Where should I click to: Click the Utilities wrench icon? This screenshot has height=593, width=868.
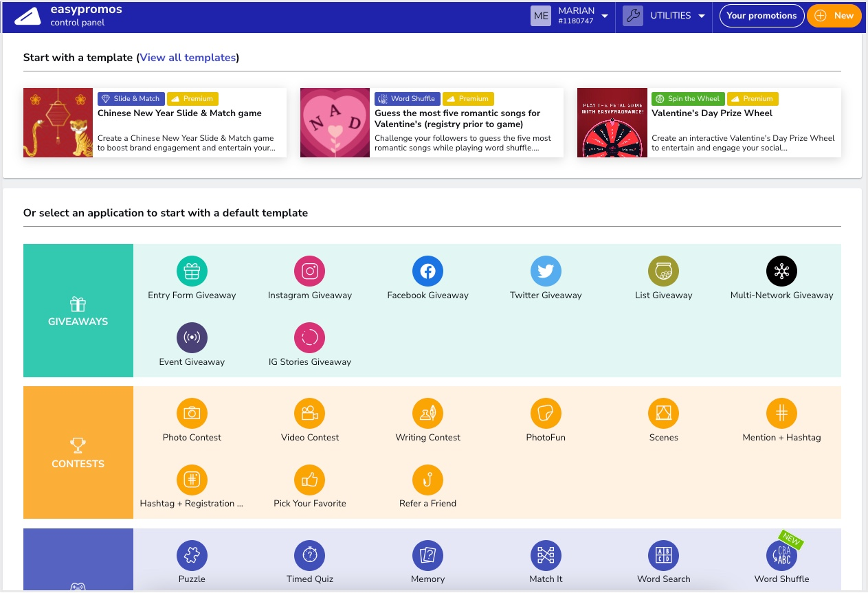[x=633, y=16]
